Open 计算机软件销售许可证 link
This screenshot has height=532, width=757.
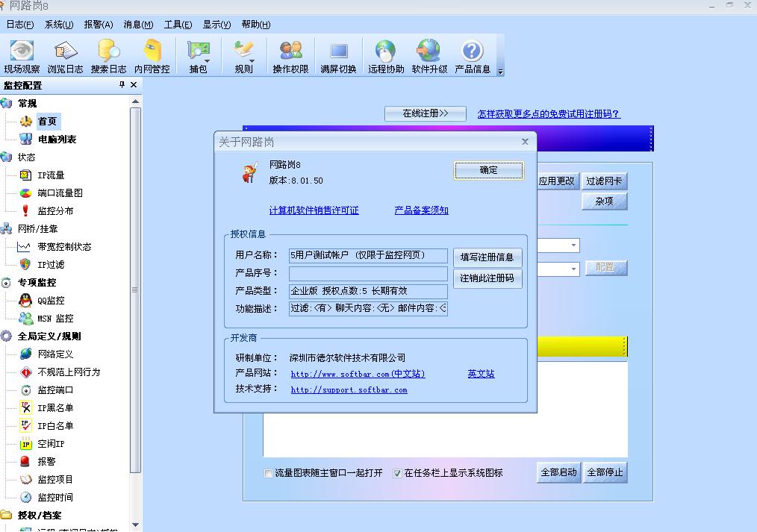click(x=314, y=210)
